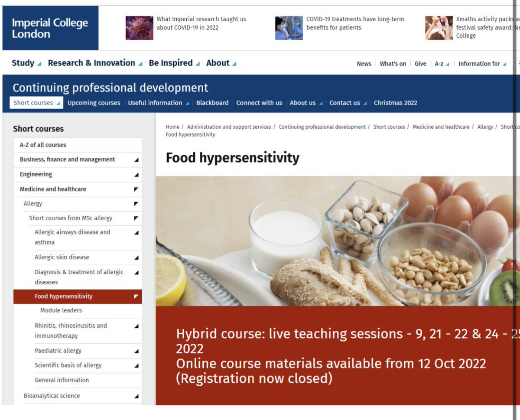Collapse the Allergy section arrow
The width and height of the screenshot is (520, 420).
(136, 204)
